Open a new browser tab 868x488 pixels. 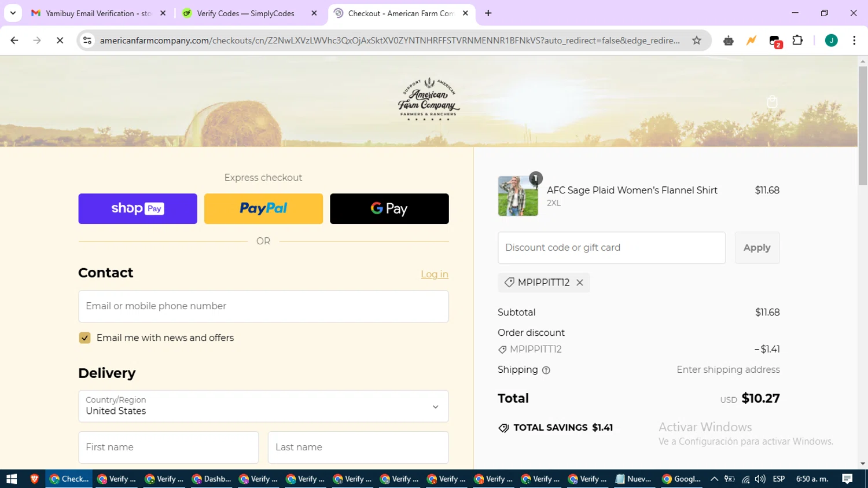pyautogui.click(x=488, y=13)
